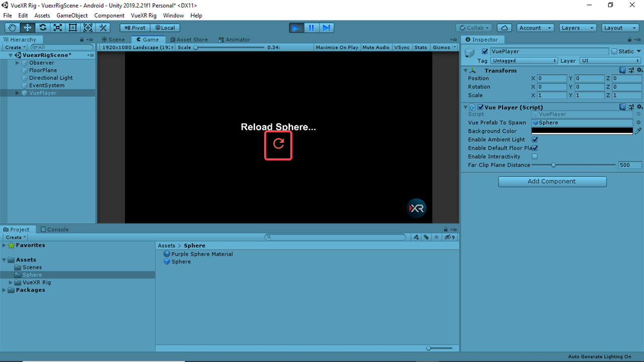Screen dimensions: 644x362
Task: Open Vue Player script gear menu
Action: 639,107
